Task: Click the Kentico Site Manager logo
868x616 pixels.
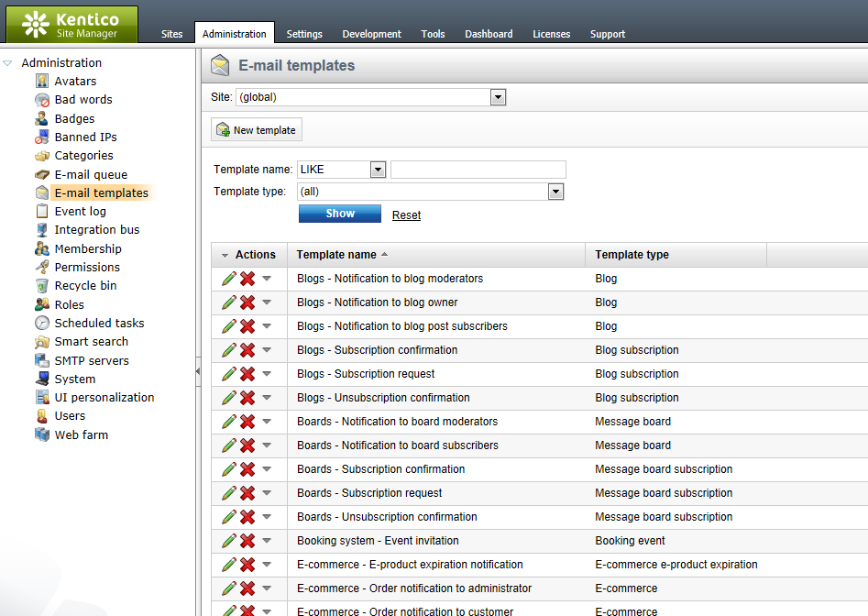Action: pos(72,25)
